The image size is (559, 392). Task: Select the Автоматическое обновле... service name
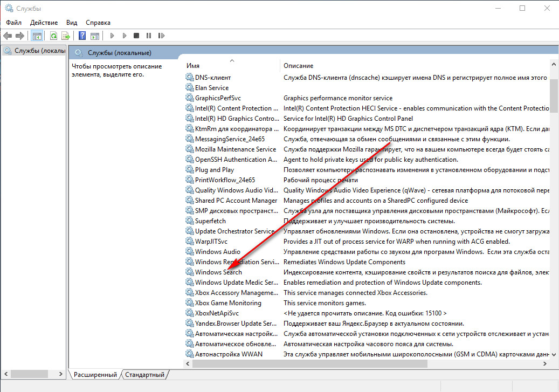[236, 344]
